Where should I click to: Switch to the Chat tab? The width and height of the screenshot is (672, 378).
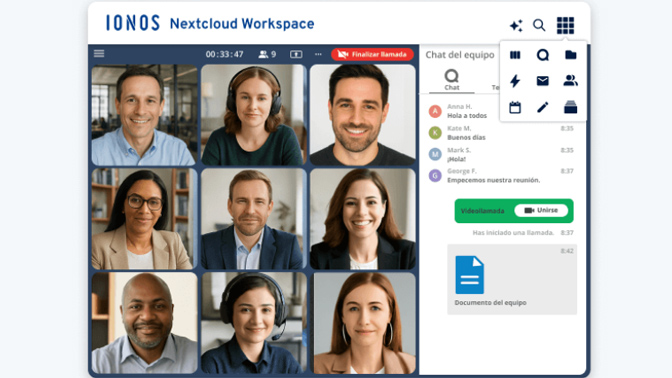pyautogui.click(x=452, y=80)
